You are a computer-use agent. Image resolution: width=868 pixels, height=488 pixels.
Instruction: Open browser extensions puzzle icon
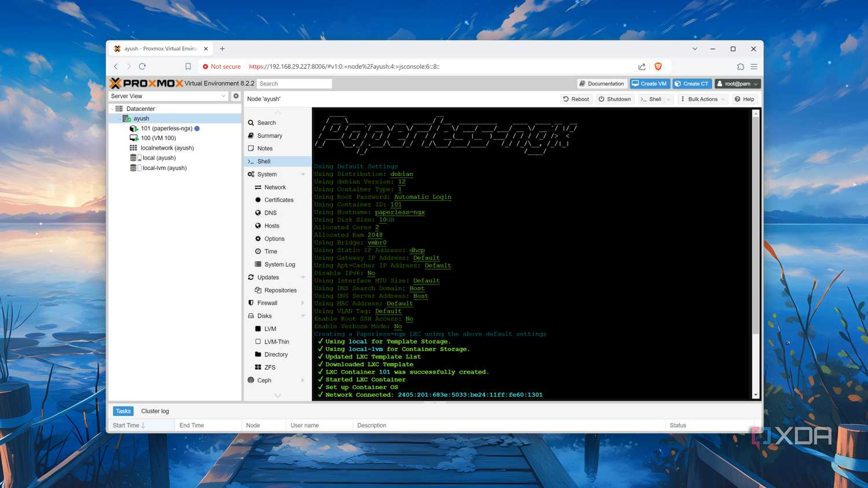point(740,66)
